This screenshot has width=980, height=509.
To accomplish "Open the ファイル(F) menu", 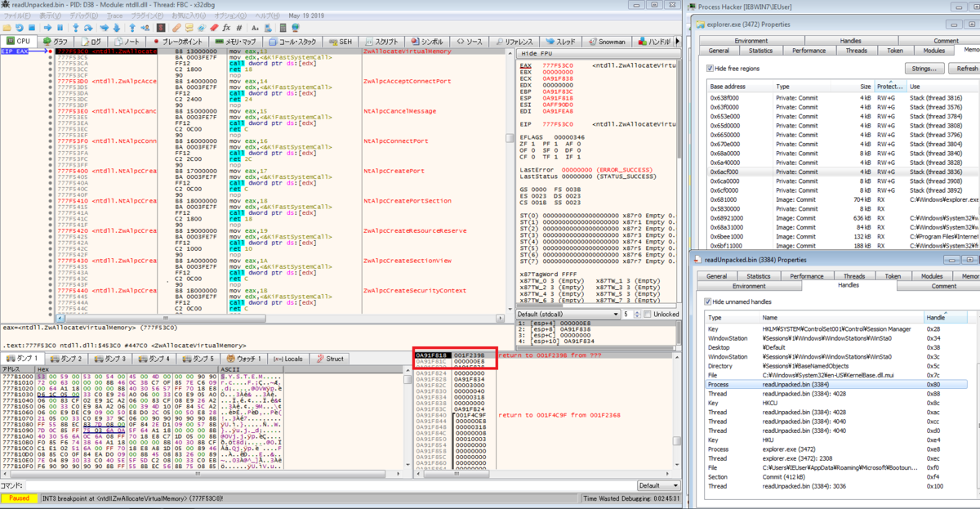I will pos(18,16).
